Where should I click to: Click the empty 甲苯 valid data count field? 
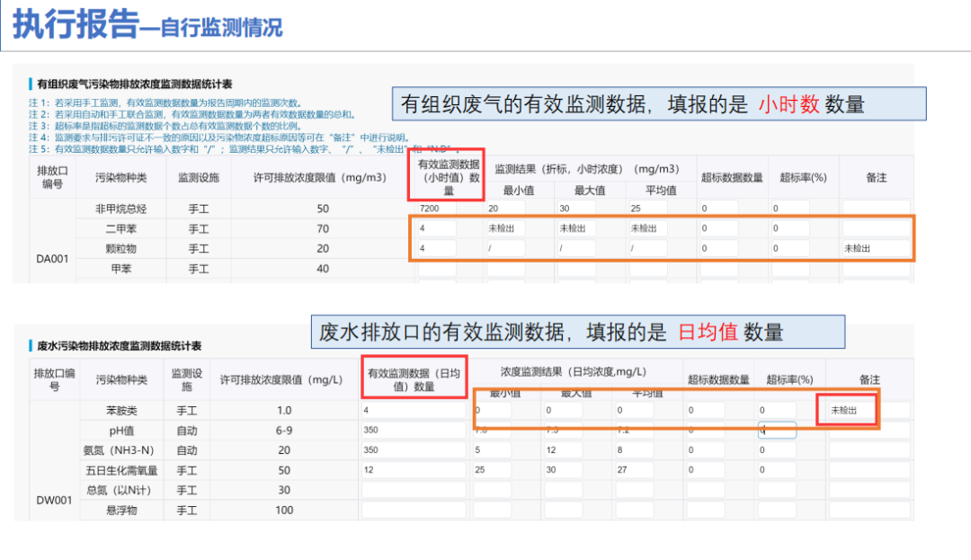coord(437,269)
